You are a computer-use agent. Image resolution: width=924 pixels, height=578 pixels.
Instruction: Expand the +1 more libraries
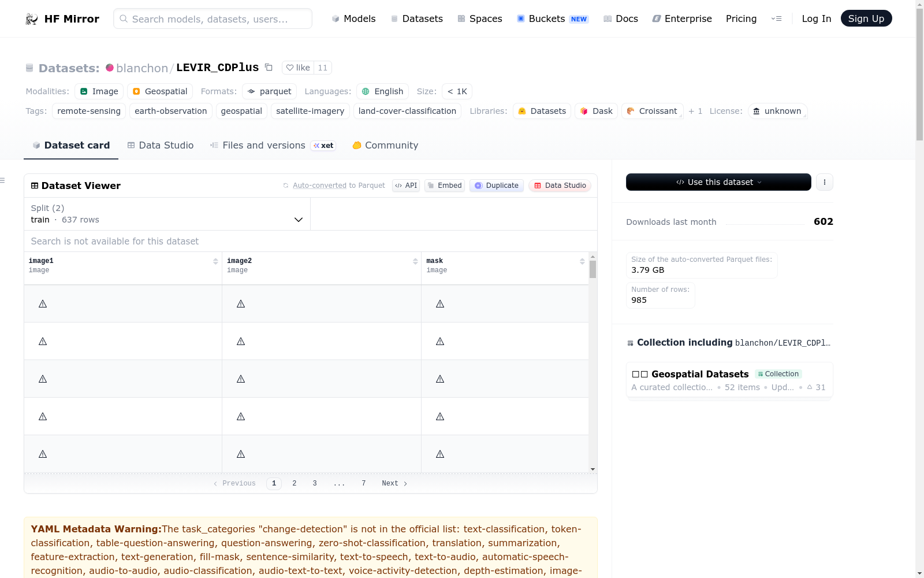695,111
